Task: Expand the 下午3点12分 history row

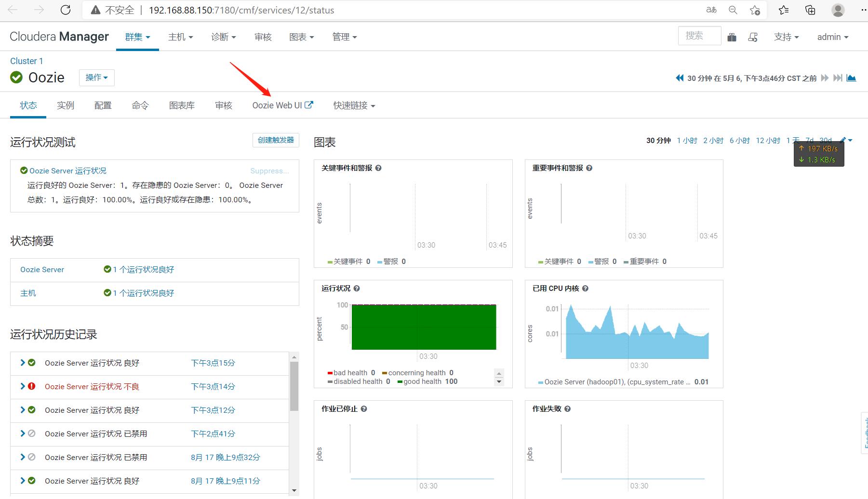Action: click(x=22, y=410)
